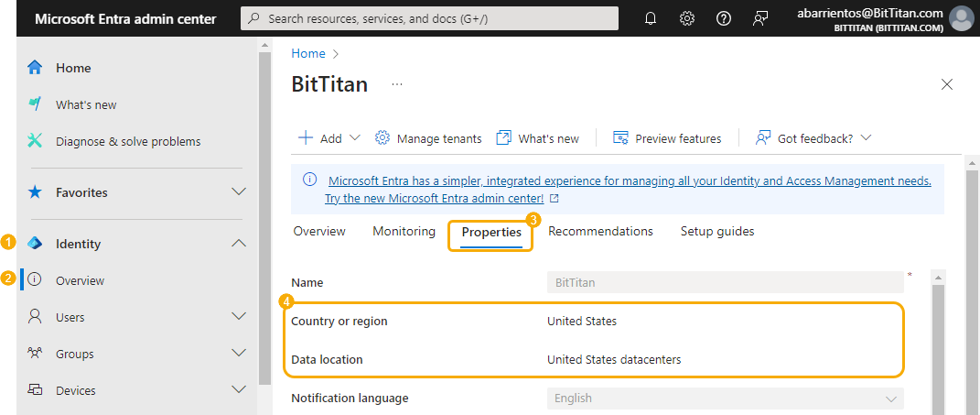Open portal settings gear icon
Viewport: 980px width, 415px height.
coord(687,18)
